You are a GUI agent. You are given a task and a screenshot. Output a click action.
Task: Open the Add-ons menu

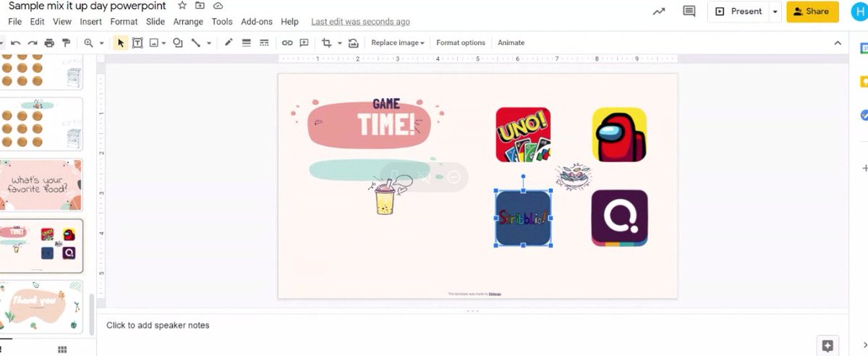click(257, 22)
